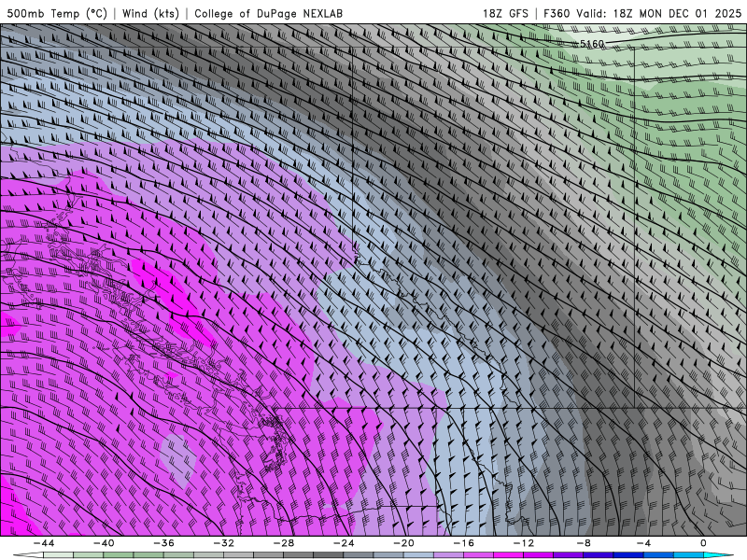This screenshot has height=560, width=747.
Task: Click the -28 color bar label
Action: [x=284, y=543]
